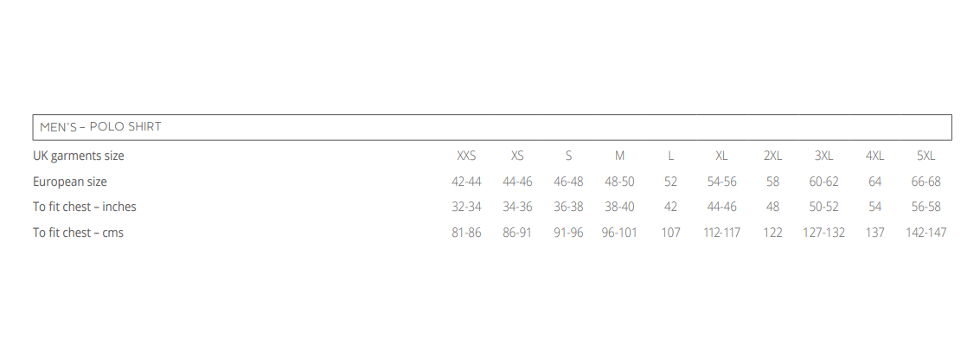Click the S size column header
The height and width of the screenshot is (357, 980).
click(568, 156)
